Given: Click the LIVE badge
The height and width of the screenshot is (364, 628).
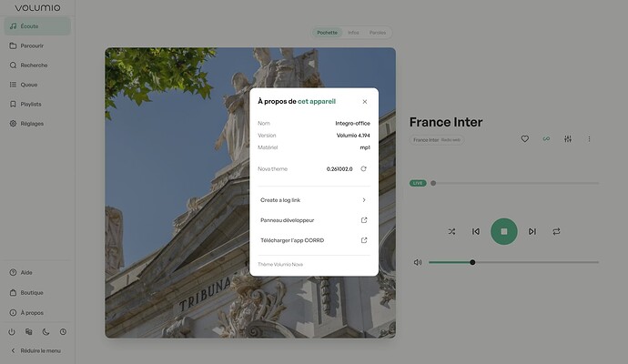Looking at the screenshot, I should pyautogui.click(x=418, y=183).
